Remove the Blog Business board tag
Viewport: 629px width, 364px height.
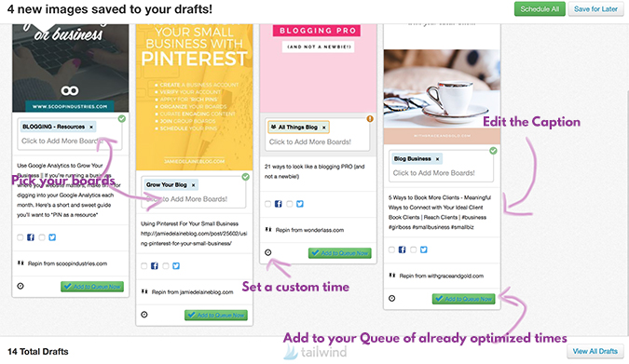(x=437, y=159)
